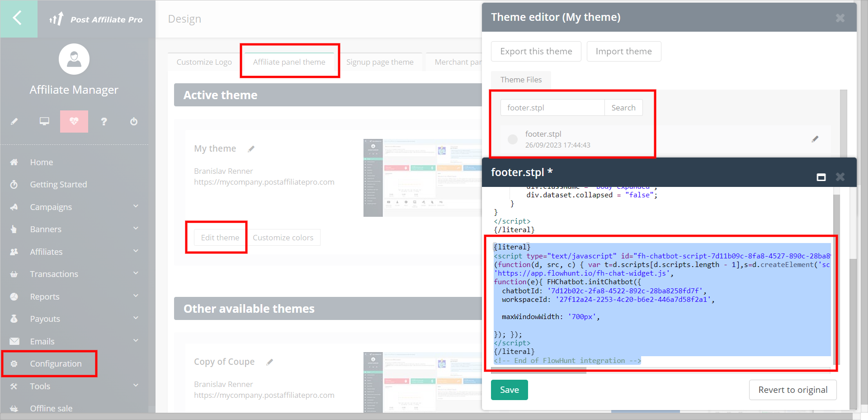Rename My theme using its pencil icon
The image size is (868, 420).
tap(251, 149)
